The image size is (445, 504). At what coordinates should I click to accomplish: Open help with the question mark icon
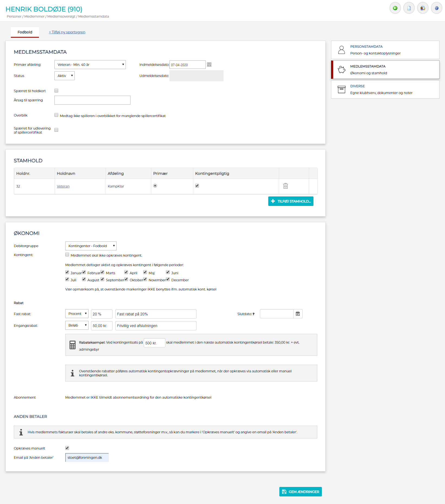click(x=436, y=8)
